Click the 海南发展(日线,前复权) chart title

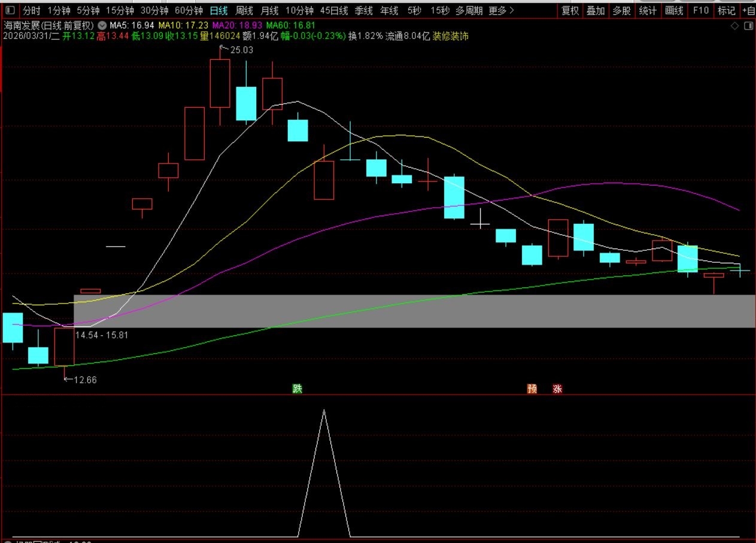[48, 26]
